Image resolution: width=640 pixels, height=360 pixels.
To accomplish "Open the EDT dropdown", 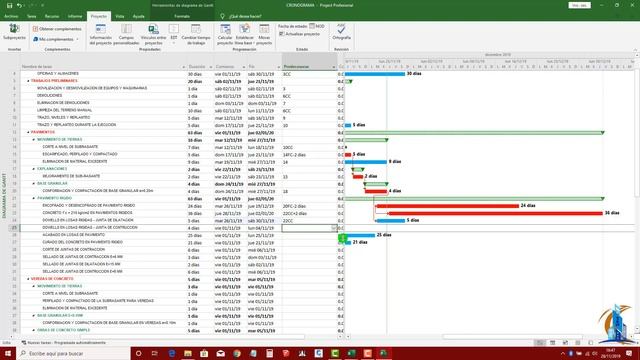I will point(174,34).
